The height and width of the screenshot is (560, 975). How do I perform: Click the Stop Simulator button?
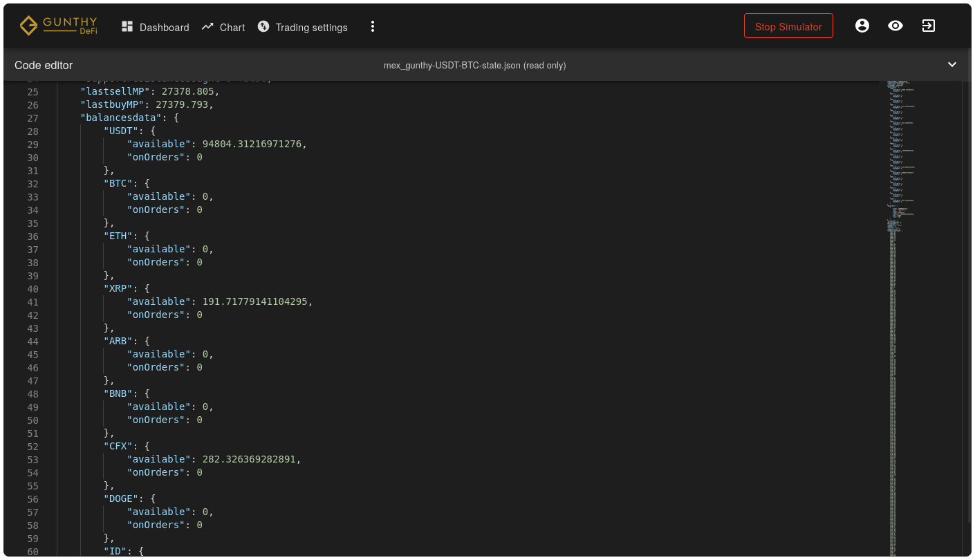tap(788, 26)
